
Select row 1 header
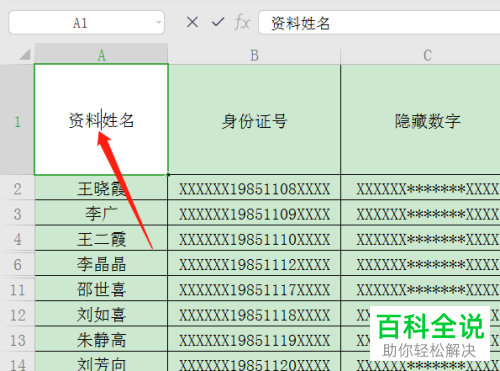pyautogui.click(x=17, y=119)
